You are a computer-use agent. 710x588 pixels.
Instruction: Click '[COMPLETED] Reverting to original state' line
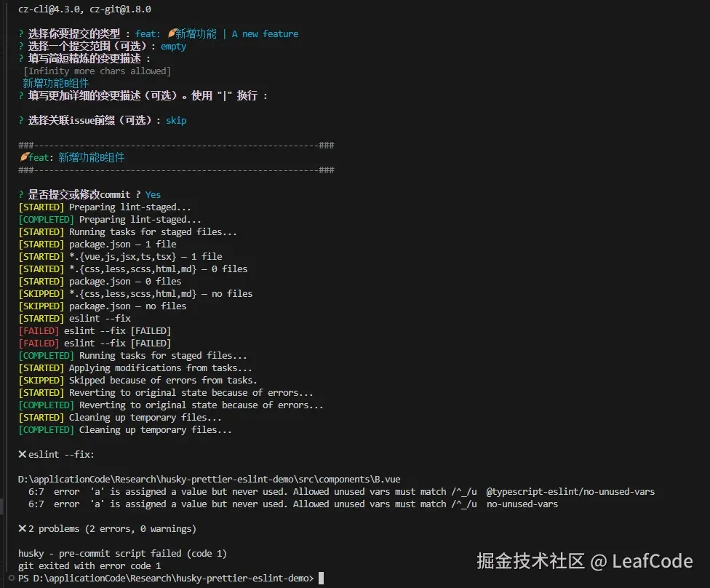click(171, 405)
